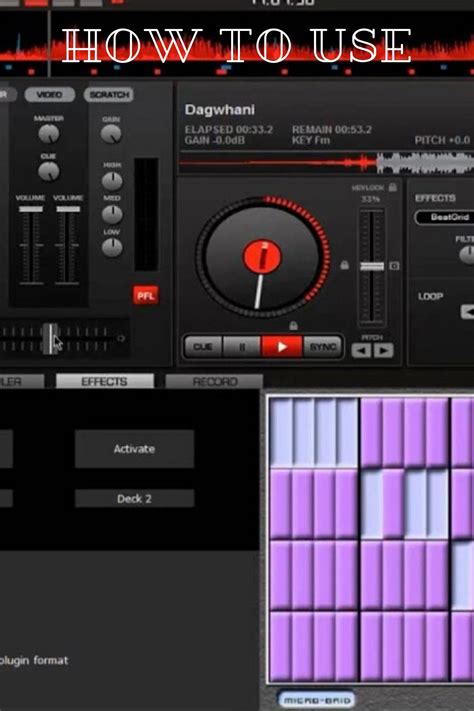This screenshot has width=474, height=711.
Task: Click the CUE transport button
Action: point(203,347)
